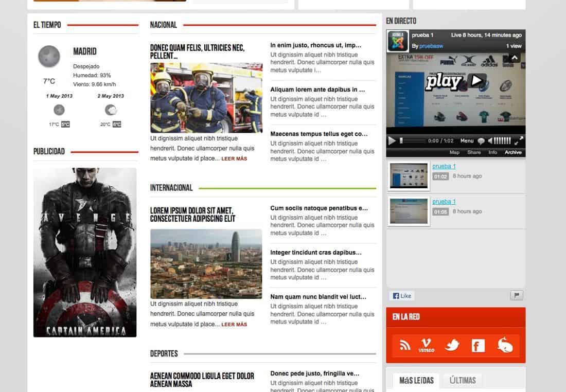Click LEER MÁS under the firefighters article
The height and width of the screenshot is (392, 566).
(234, 159)
